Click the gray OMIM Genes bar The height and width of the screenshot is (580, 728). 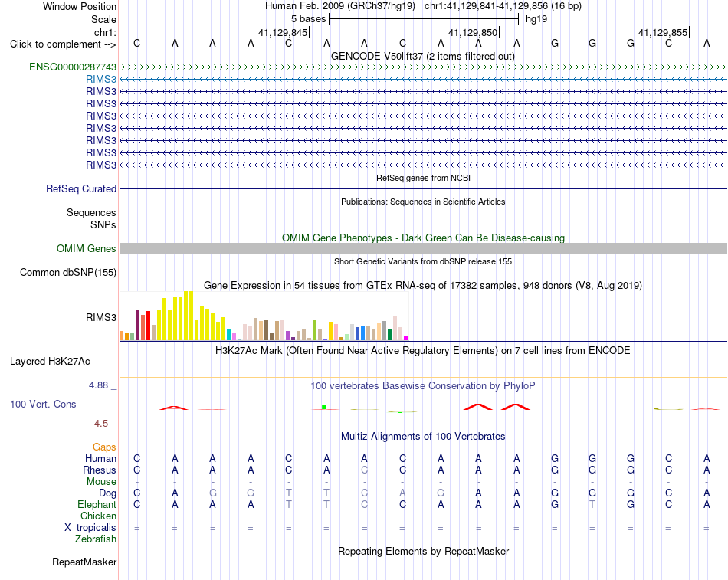423,248
